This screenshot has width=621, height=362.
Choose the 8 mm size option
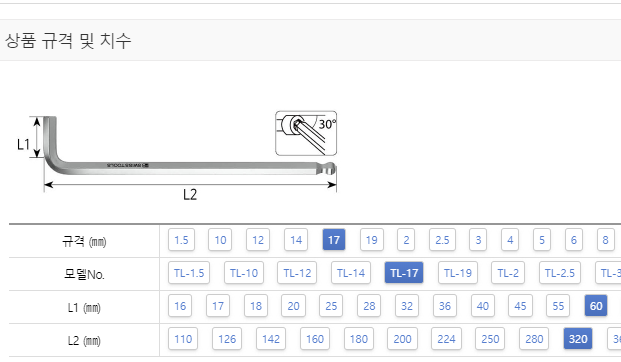(606, 240)
